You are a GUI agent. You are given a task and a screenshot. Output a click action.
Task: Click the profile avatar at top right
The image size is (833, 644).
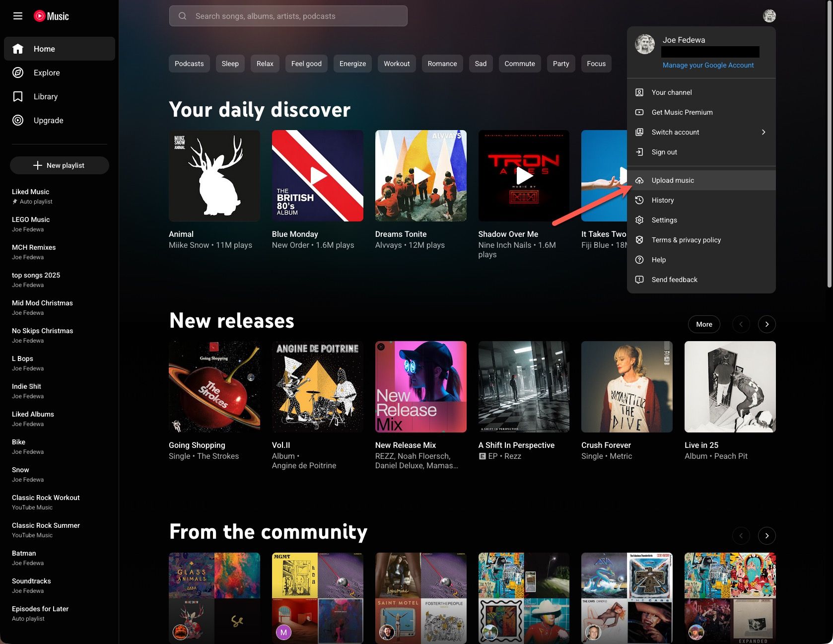[x=769, y=16]
